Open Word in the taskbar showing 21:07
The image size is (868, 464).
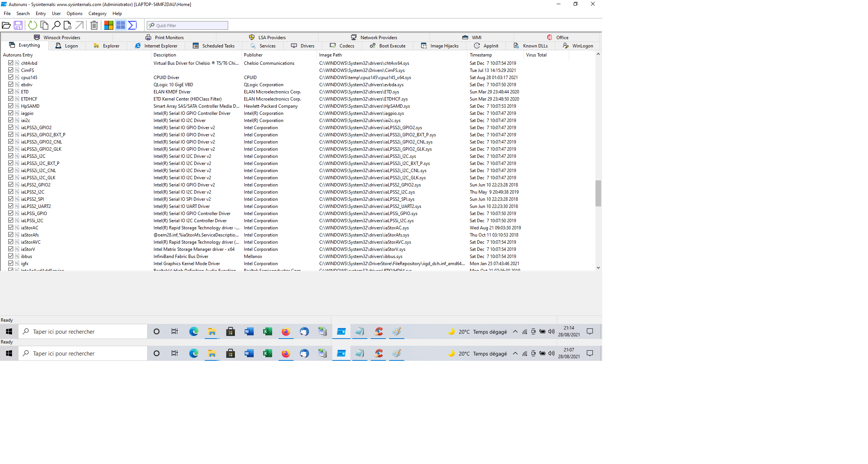pos(249,353)
